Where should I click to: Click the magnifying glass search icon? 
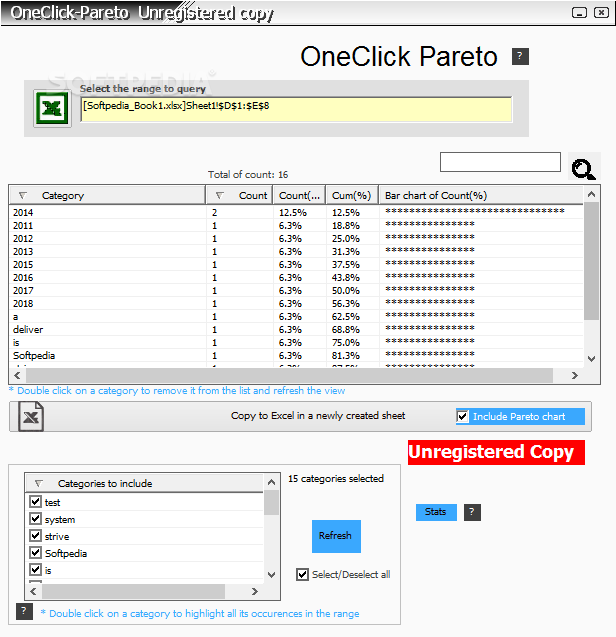click(584, 167)
